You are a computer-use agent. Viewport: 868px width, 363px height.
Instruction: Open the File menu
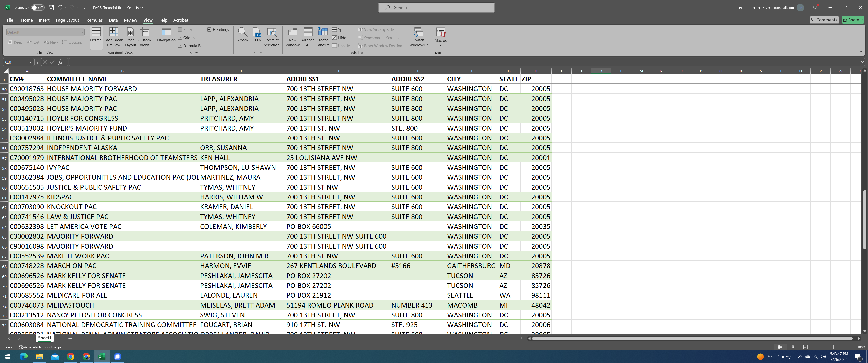tap(10, 20)
